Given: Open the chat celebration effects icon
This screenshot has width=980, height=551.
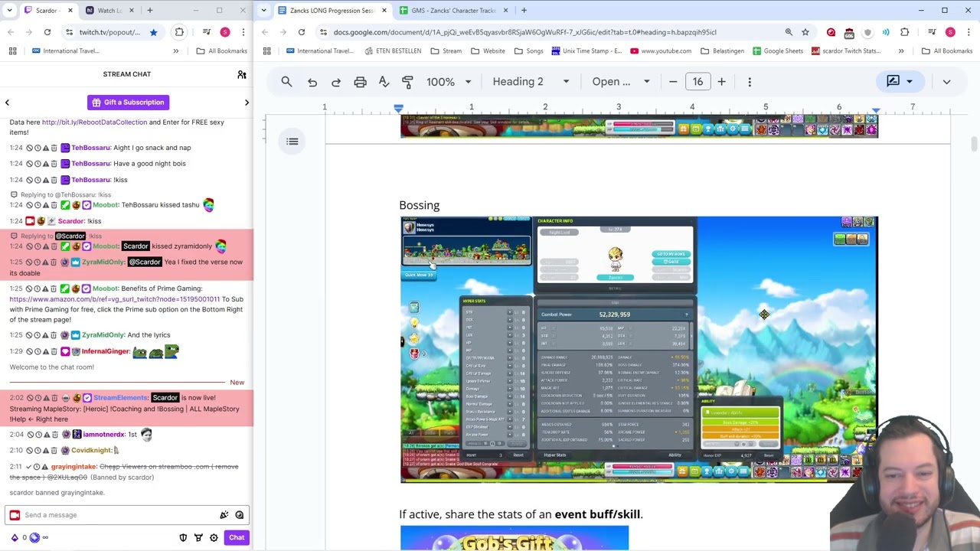Looking at the screenshot, I should [x=224, y=515].
